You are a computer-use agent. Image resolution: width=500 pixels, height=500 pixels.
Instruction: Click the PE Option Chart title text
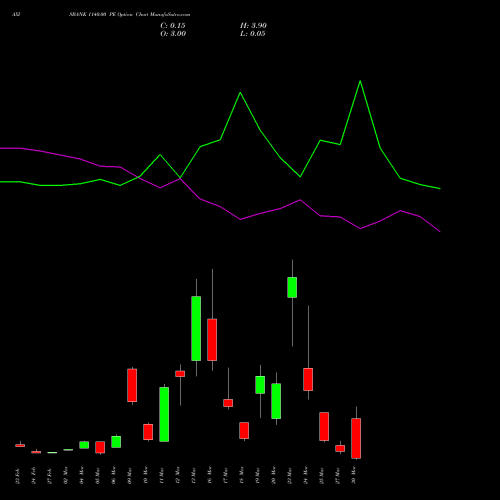[x=129, y=15]
